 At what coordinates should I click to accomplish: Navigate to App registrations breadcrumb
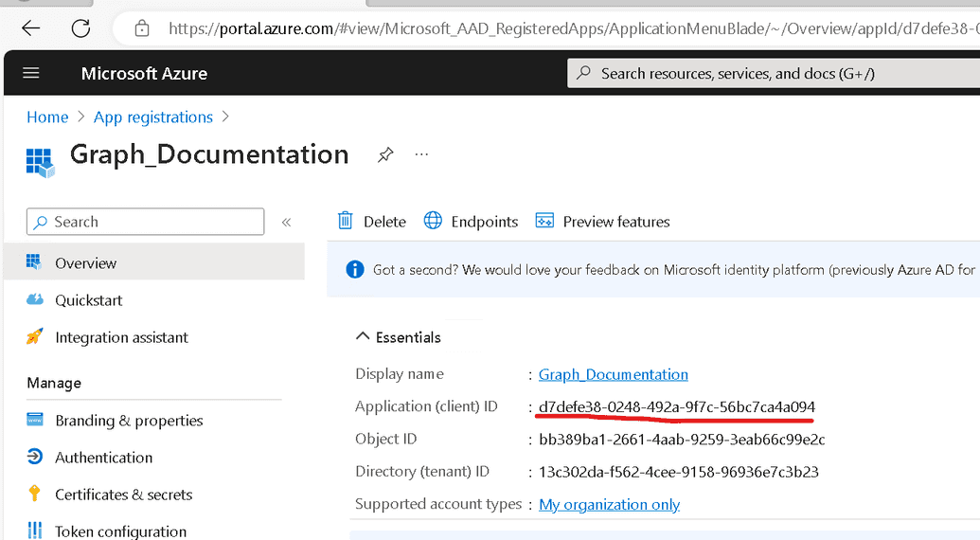[152, 117]
